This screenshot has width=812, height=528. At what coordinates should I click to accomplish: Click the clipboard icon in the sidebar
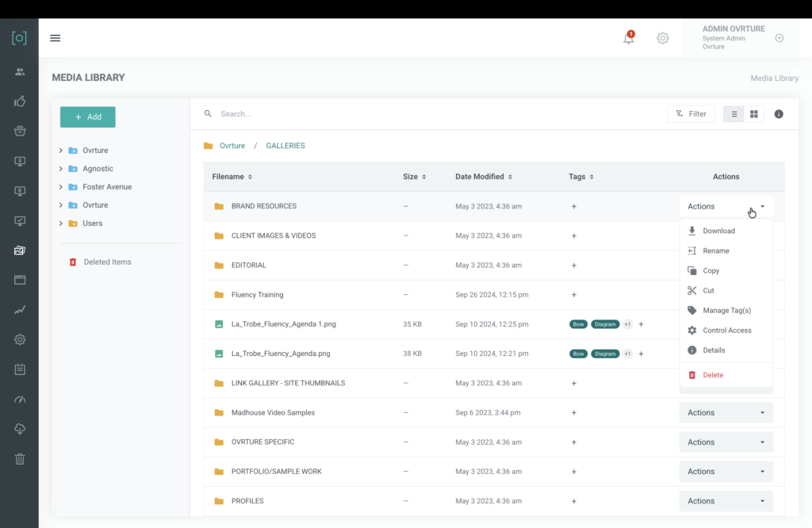click(19, 369)
